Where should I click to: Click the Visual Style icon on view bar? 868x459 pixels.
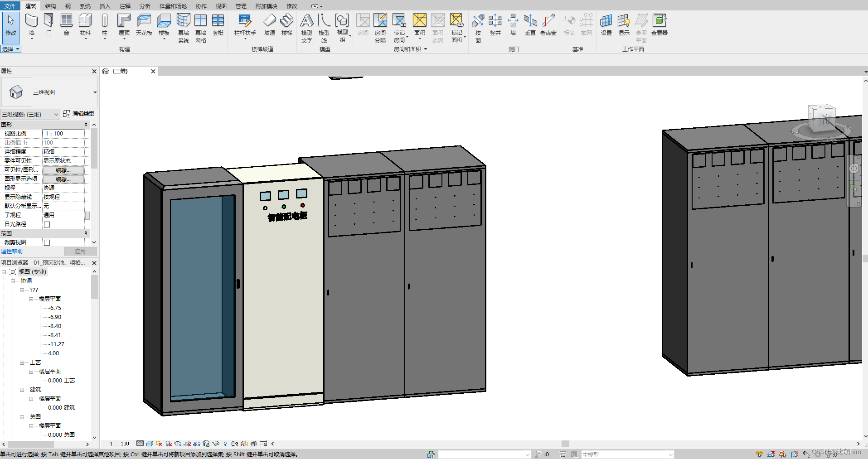pyautogui.click(x=150, y=444)
